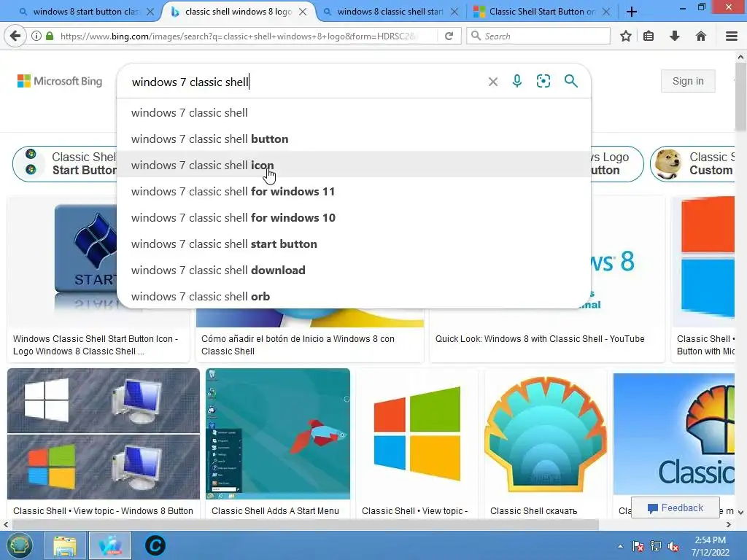The width and height of the screenshot is (747, 560).
Task: Pick suggestion 'classic shell for windows 11'
Action: [354, 192]
